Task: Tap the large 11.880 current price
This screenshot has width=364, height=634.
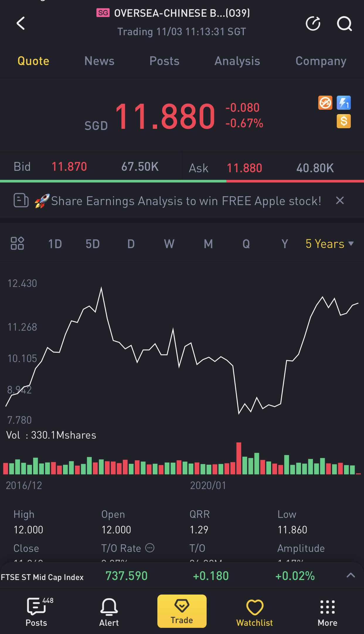Action: (x=165, y=116)
